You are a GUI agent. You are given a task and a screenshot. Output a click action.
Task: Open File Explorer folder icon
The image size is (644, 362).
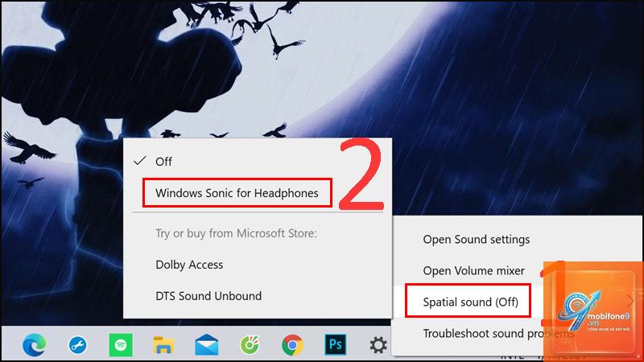[163, 345]
